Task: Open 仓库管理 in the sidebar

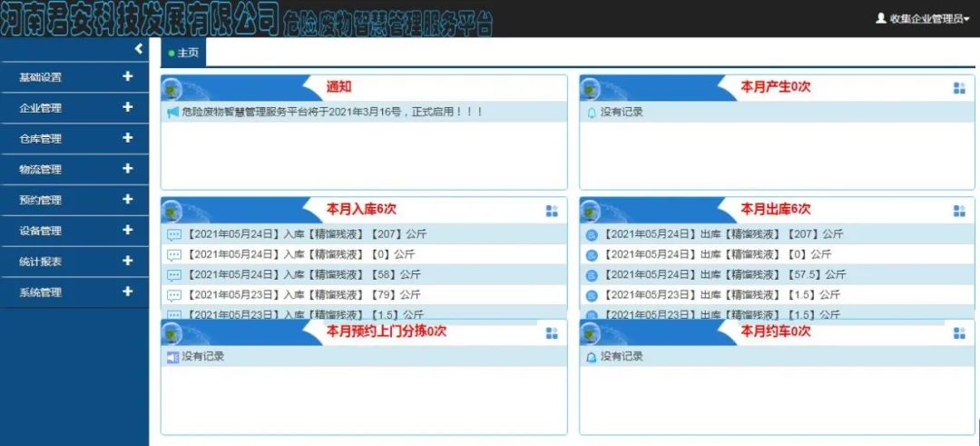Action: pyautogui.click(x=40, y=139)
